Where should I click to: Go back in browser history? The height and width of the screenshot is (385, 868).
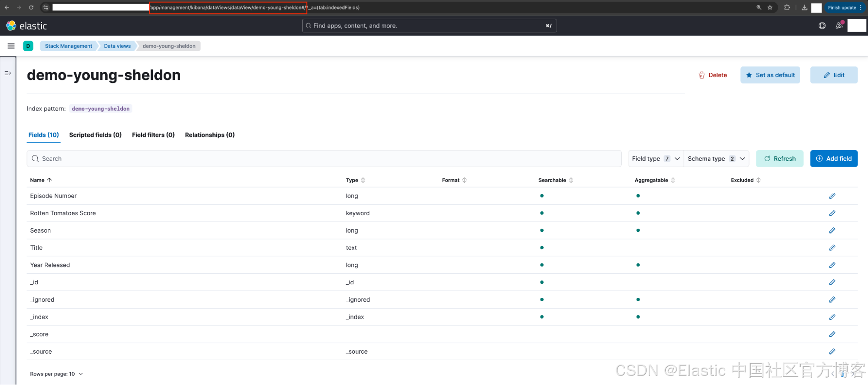click(x=7, y=7)
